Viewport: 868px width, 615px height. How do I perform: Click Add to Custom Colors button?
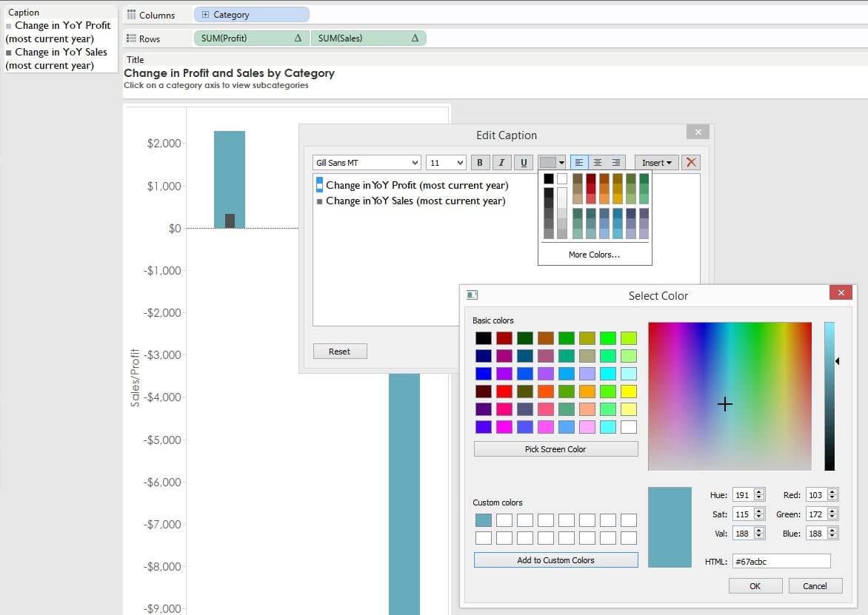click(x=555, y=560)
